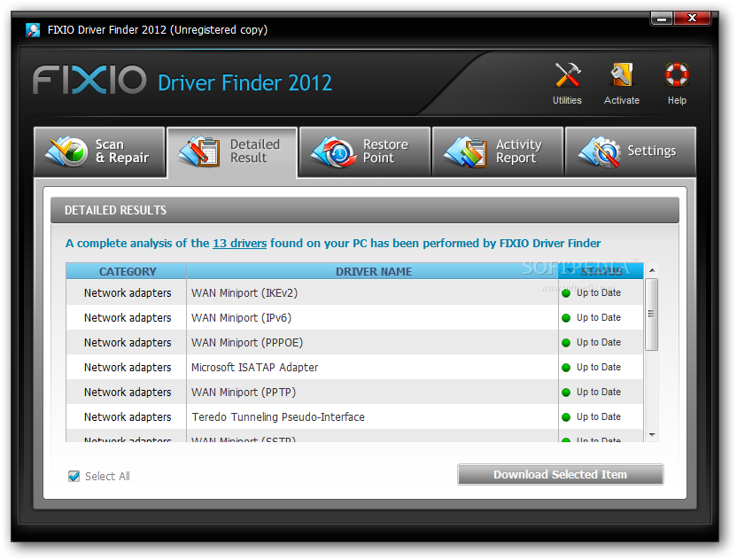This screenshot has width=737, height=560.
Task: Select the Detailed Result tab
Action: click(x=232, y=152)
